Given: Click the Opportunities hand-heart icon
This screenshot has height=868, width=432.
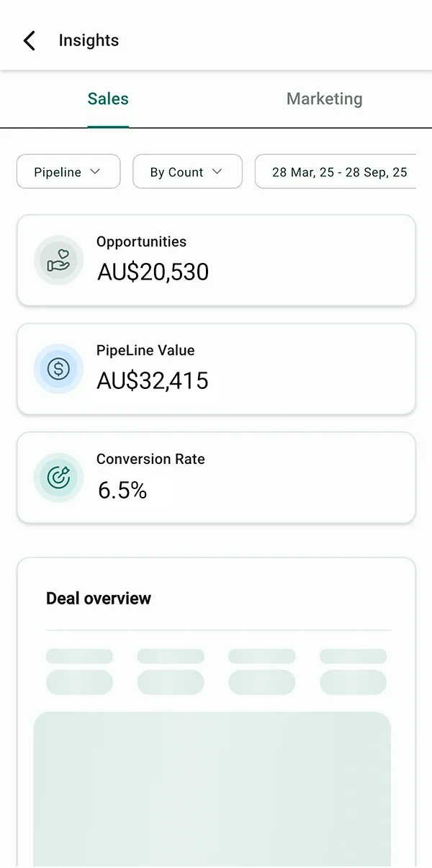Looking at the screenshot, I should (x=58, y=260).
